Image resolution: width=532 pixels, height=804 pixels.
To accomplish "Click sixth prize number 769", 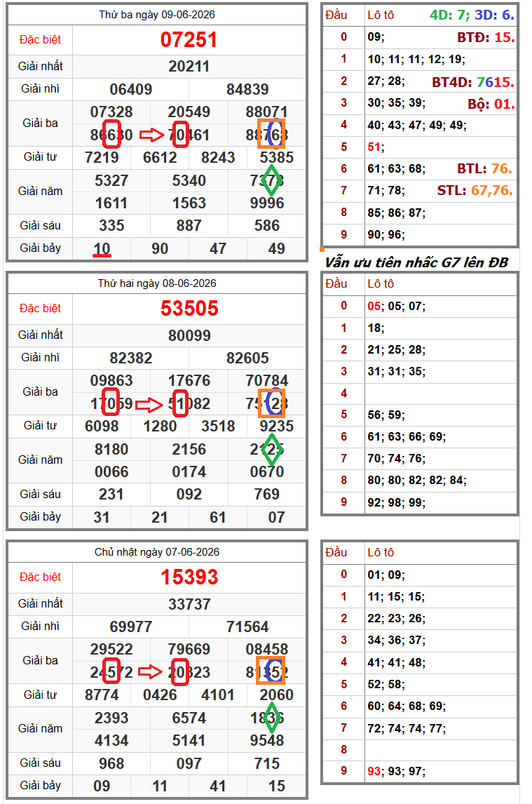I will pos(266,495).
